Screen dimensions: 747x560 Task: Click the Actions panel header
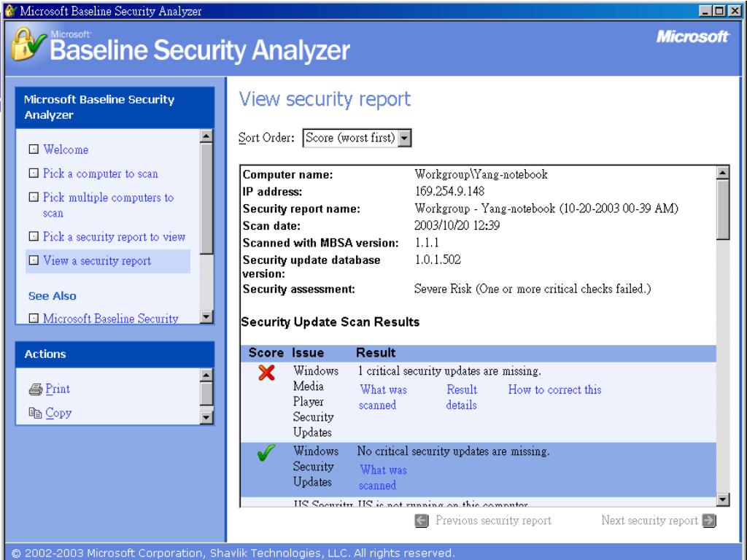tap(115, 354)
